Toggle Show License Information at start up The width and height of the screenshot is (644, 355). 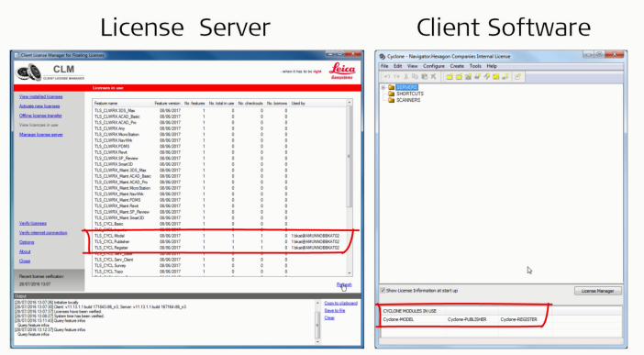(383, 291)
